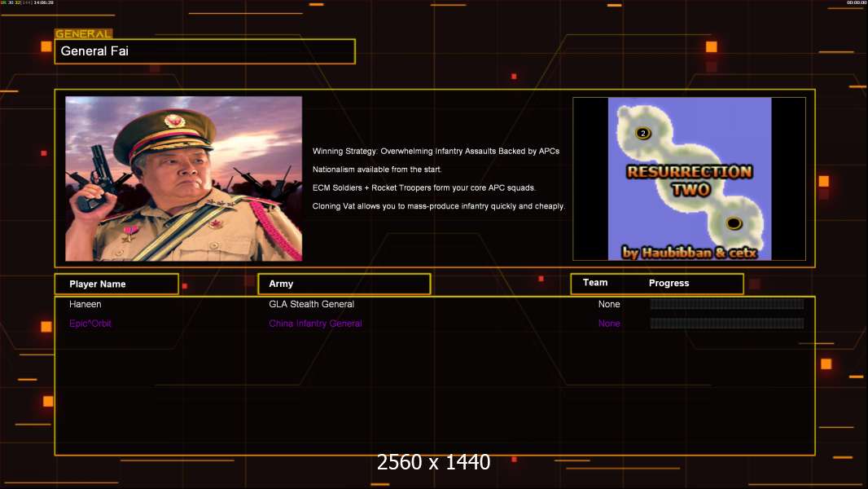Click the Army column header
Screen dimensions: 868x489
pyautogui.click(x=344, y=284)
